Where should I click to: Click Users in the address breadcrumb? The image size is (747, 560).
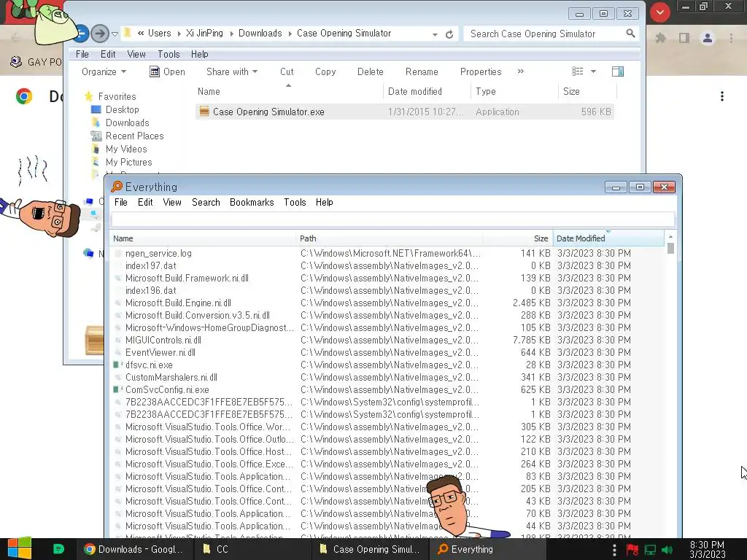coord(159,34)
